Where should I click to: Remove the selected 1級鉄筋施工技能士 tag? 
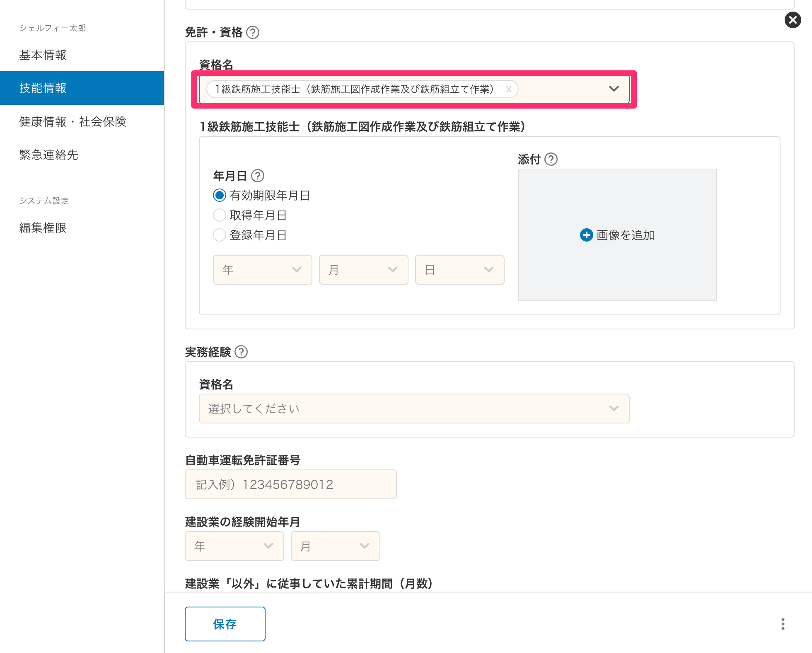coord(509,89)
